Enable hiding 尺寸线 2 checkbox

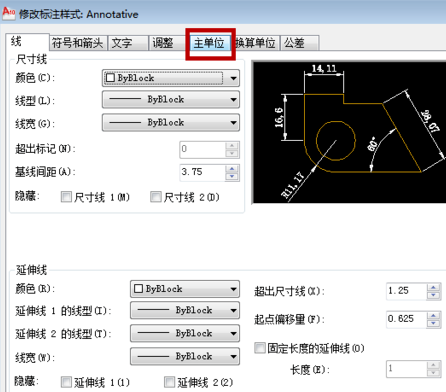[x=156, y=197]
